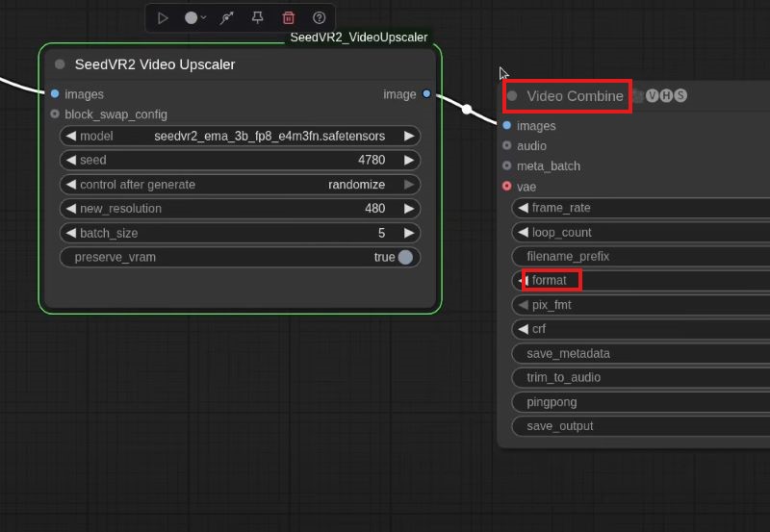
Task: Open node help with the question mark icon
Action: 320,17
